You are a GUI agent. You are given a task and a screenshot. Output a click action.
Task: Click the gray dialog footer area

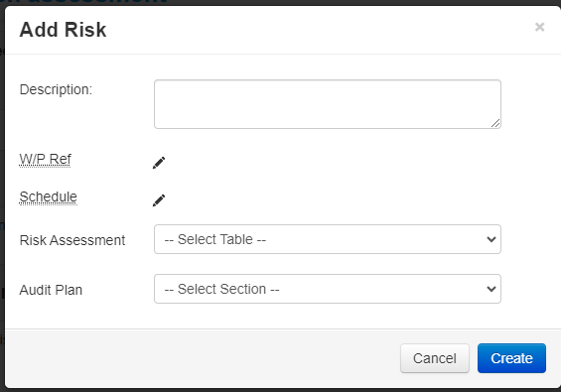[x=201, y=358]
